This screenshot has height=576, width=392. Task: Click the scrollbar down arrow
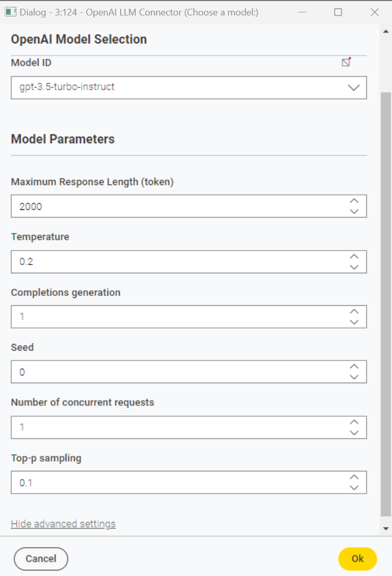pos(386,529)
